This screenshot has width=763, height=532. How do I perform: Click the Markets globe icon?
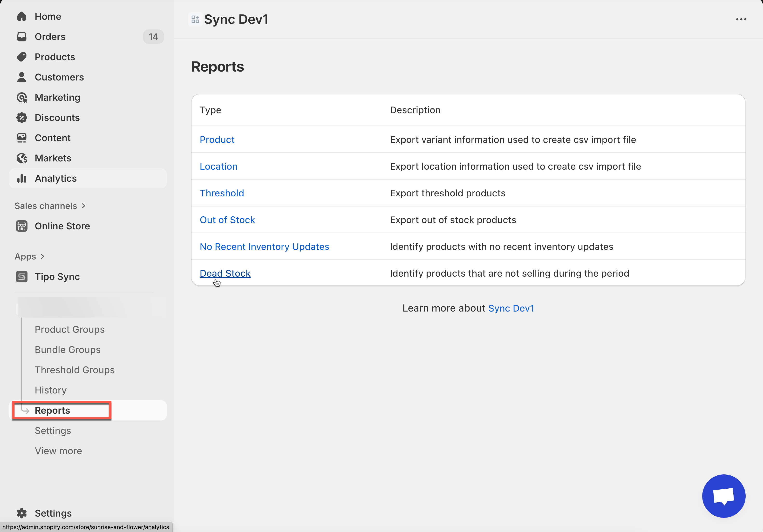[x=22, y=158]
